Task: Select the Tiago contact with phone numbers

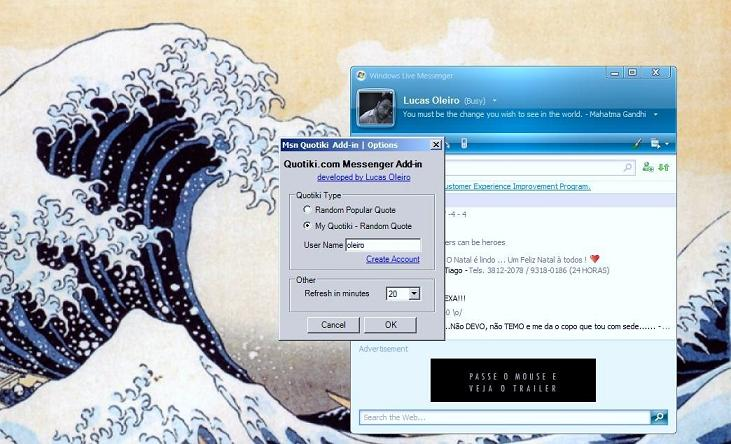Action: (527, 271)
